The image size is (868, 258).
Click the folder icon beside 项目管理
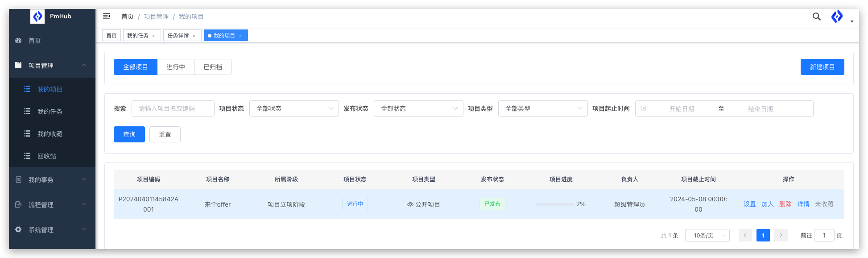18,65
